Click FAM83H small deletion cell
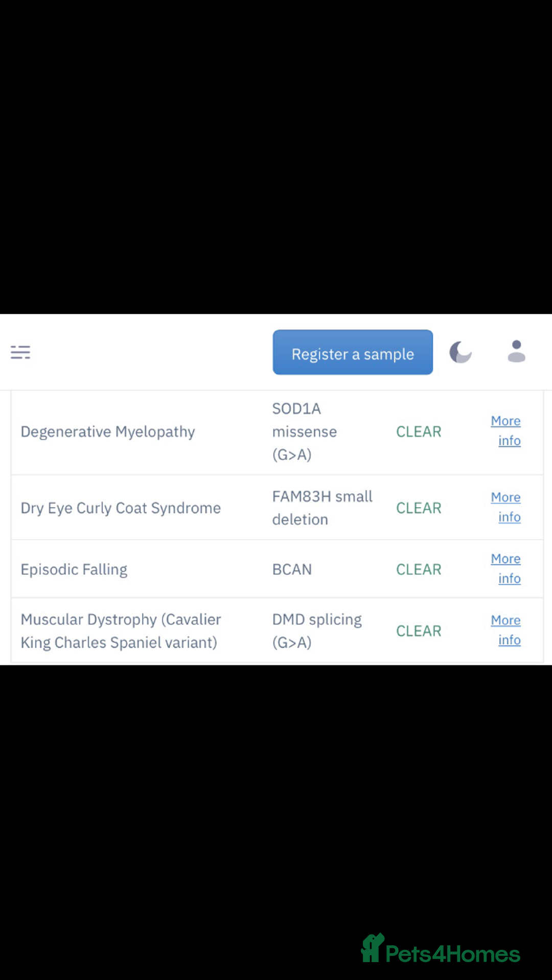Screen dimensions: 552x980 [322, 508]
